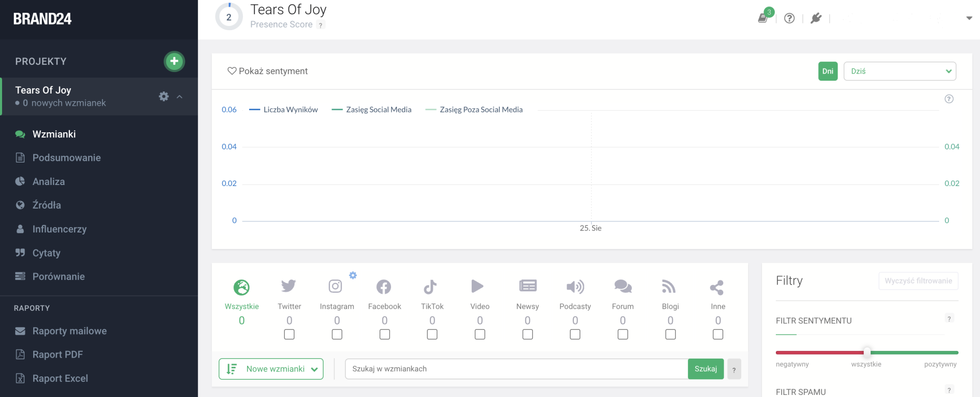The height and width of the screenshot is (397, 980).
Task: Open Influencerzy in the sidebar menu
Action: 59,229
